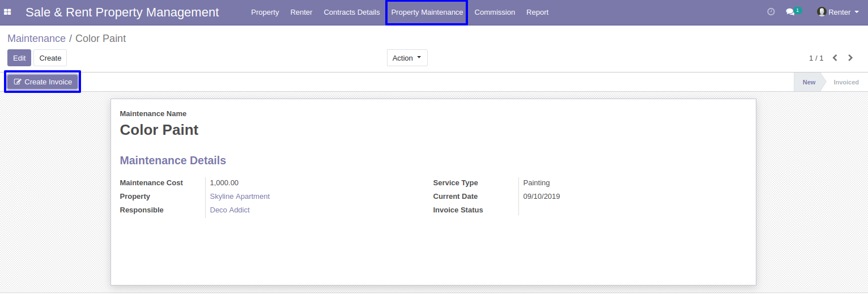This screenshot has height=294, width=868.
Task: Click the Create Invoice button
Action: click(43, 82)
